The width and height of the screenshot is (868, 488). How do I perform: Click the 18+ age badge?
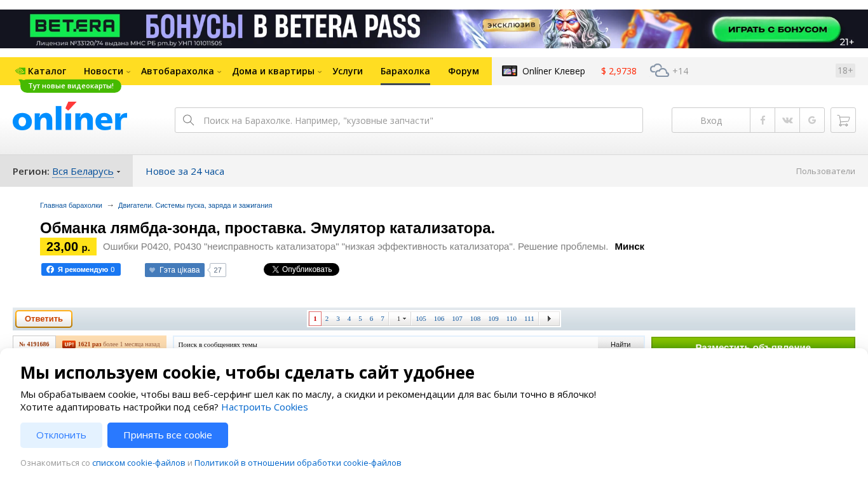point(845,71)
